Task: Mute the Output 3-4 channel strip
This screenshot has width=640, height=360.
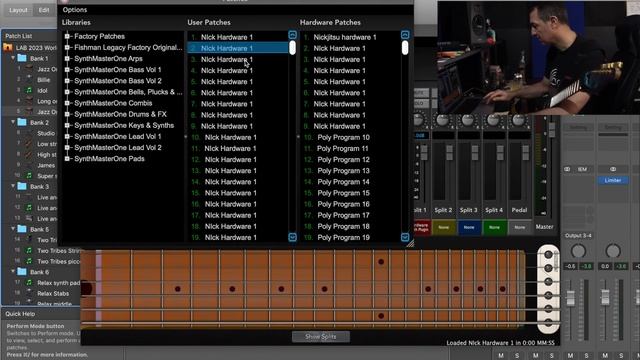Action: [570, 356]
